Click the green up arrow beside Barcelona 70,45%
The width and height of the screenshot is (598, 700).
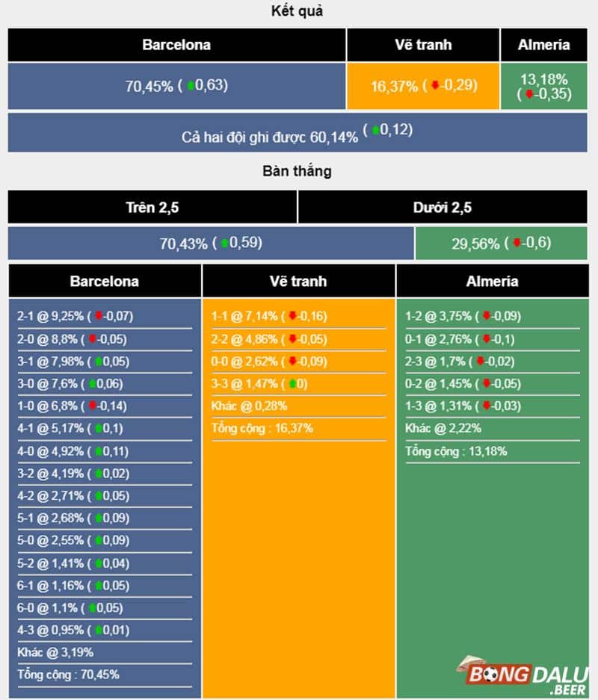pos(191,86)
